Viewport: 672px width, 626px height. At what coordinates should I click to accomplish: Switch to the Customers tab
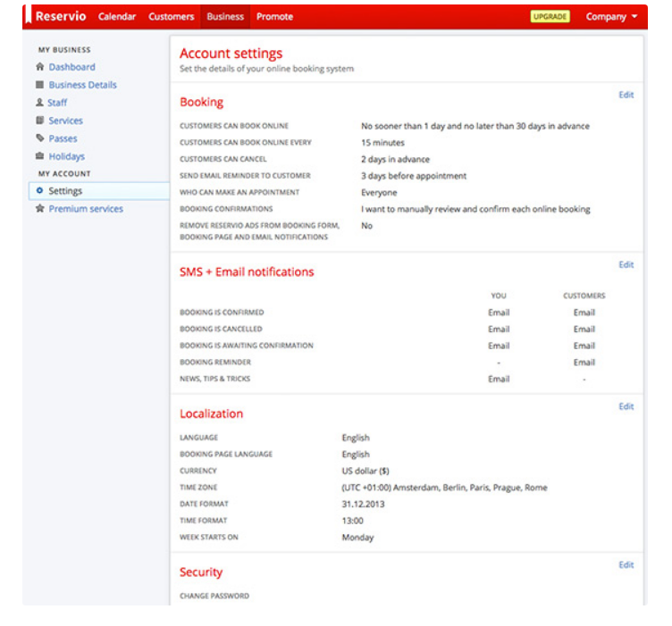point(171,17)
